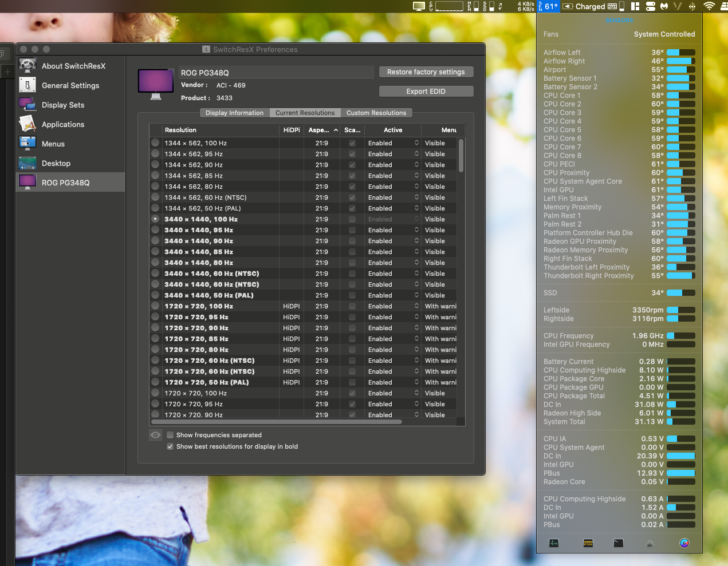Click Export EDID button
This screenshot has height=566, width=728.
426,92
